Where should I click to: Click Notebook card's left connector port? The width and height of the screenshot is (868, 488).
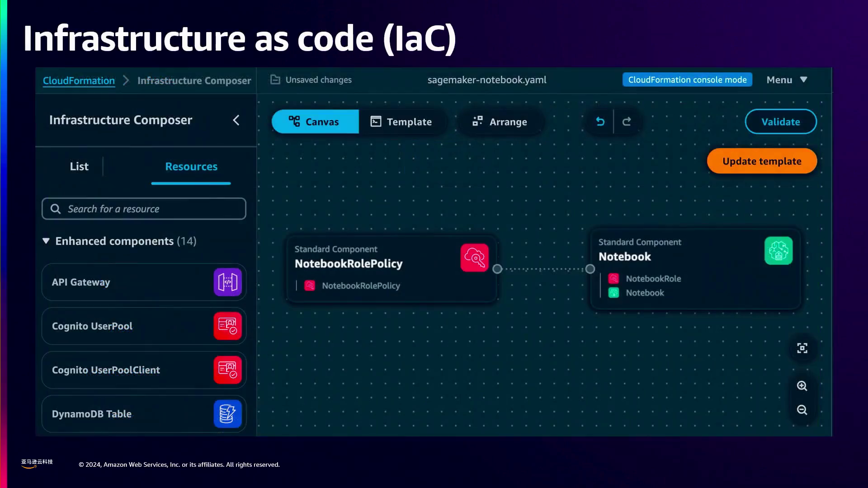pyautogui.click(x=590, y=269)
